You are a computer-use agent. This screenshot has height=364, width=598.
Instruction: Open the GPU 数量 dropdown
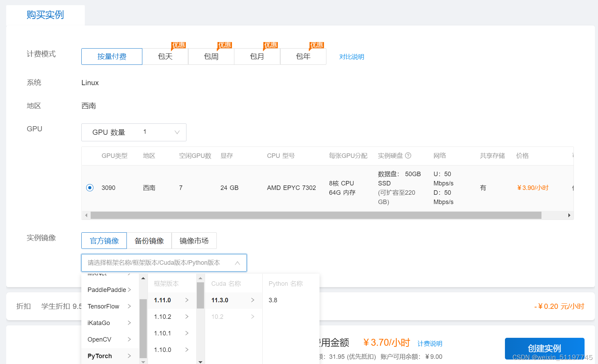point(134,132)
